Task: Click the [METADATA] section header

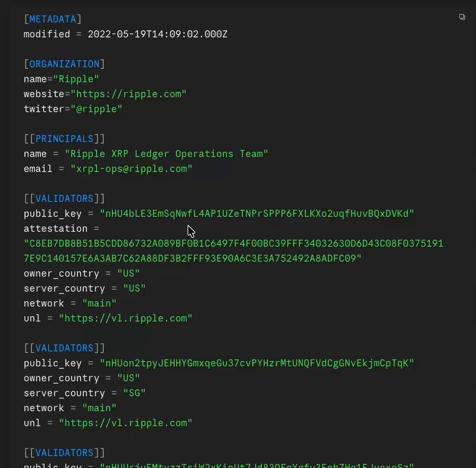Action: (x=53, y=19)
